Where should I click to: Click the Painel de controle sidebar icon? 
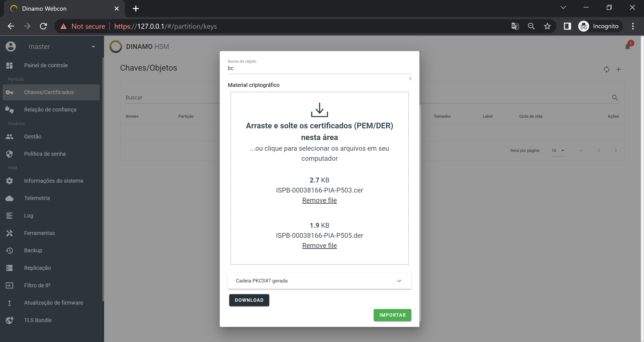click(10, 65)
